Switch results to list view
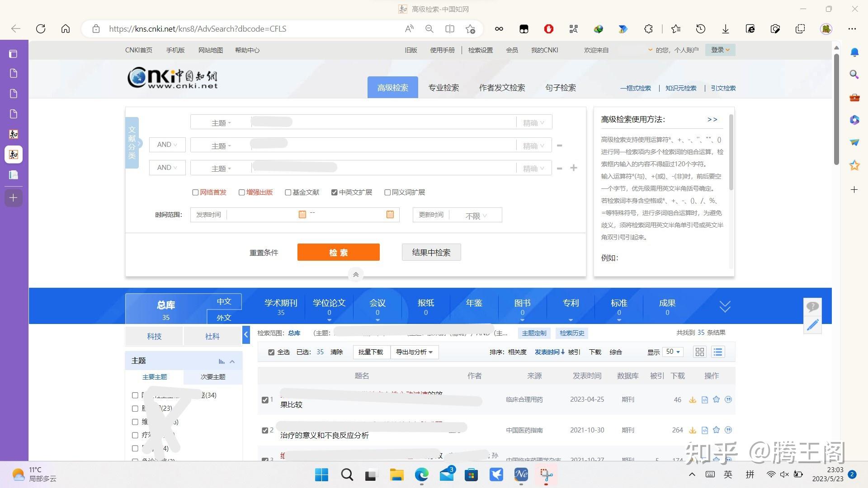 718,352
